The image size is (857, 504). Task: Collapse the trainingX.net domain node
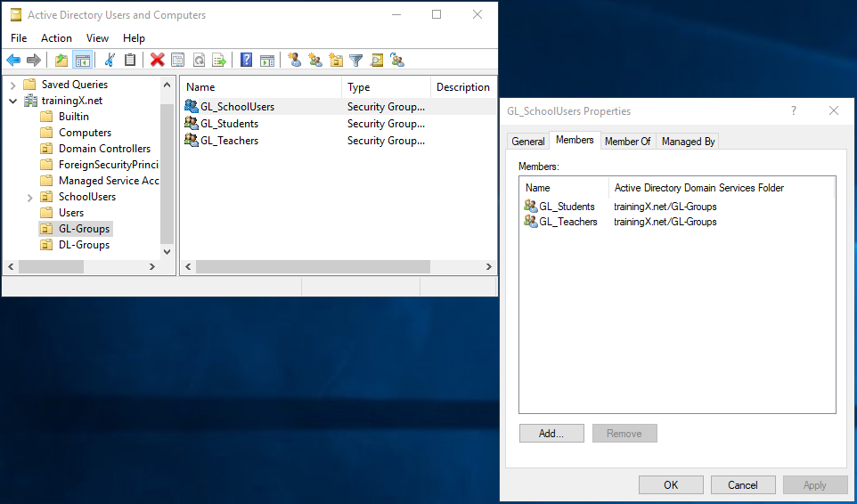13,101
